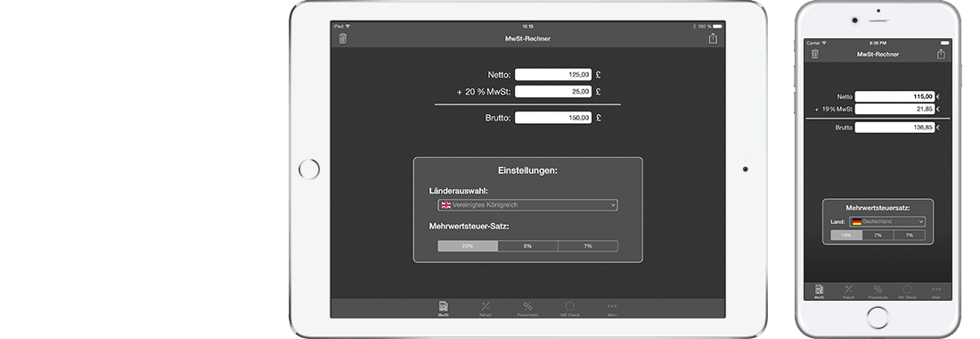This screenshot has width=980, height=339.
Task: Open the Deutschland country dropdown on the iPhone
Action: [886, 221]
